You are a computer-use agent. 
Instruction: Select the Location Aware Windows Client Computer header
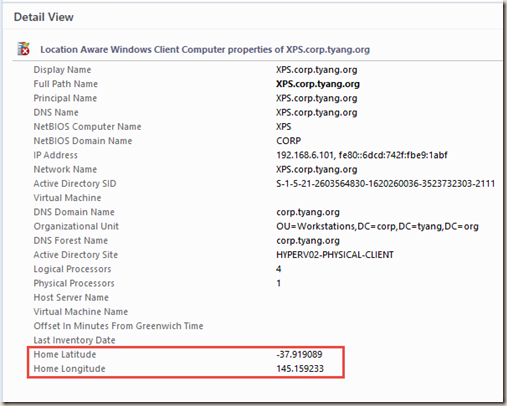tap(205, 50)
